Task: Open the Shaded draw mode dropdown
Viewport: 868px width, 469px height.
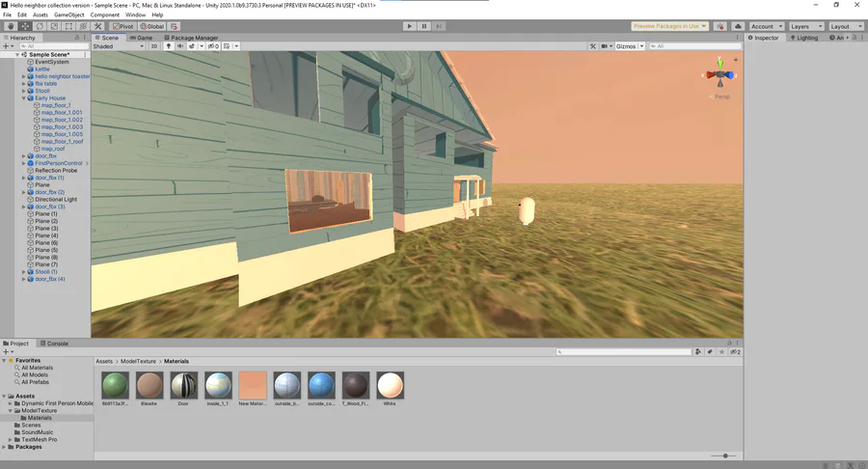Action: point(119,46)
